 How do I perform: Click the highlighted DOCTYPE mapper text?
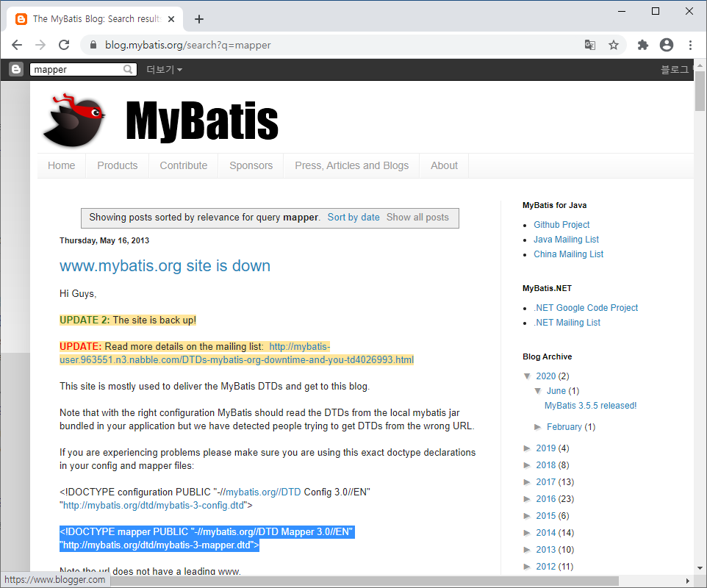pyautogui.click(x=207, y=539)
